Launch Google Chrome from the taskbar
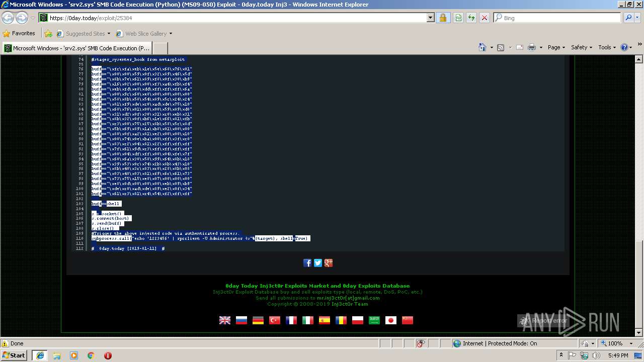 point(91,355)
